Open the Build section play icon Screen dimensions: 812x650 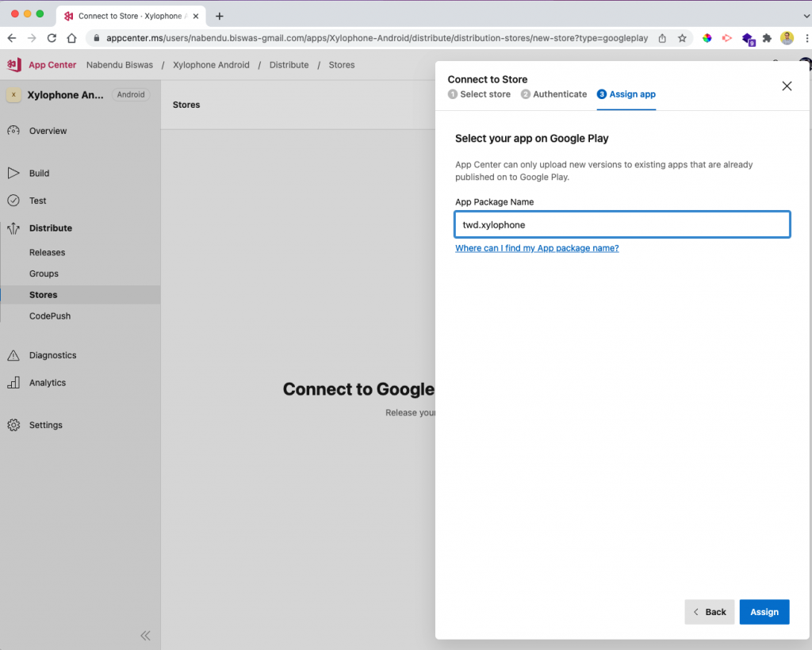click(x=13, y=173)
